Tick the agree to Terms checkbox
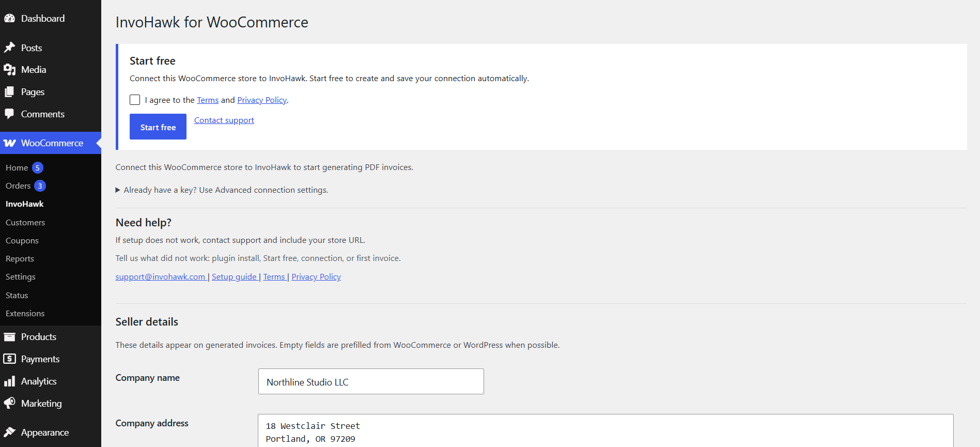 (x=135, y=100)
